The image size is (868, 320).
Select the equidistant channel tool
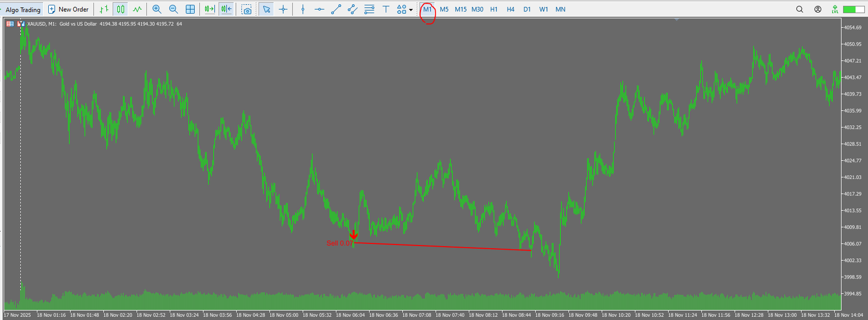point(353,9)
